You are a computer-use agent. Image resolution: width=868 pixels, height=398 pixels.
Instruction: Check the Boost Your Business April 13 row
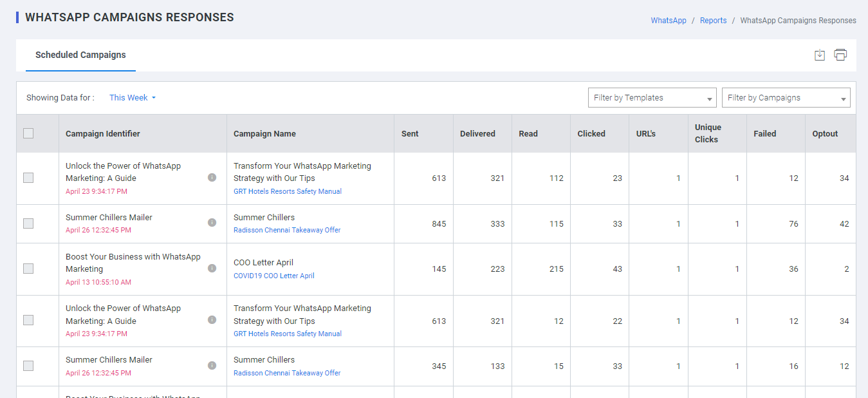[28, 269]
